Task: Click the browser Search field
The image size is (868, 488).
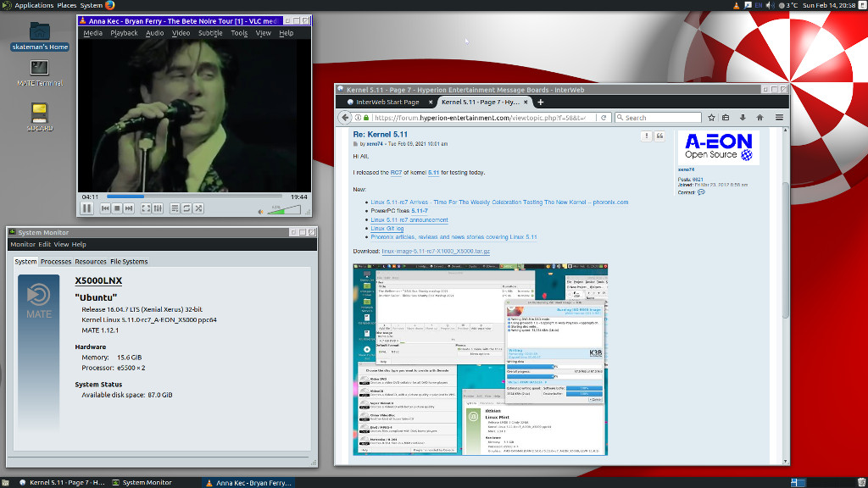Action: coord(658,118)
